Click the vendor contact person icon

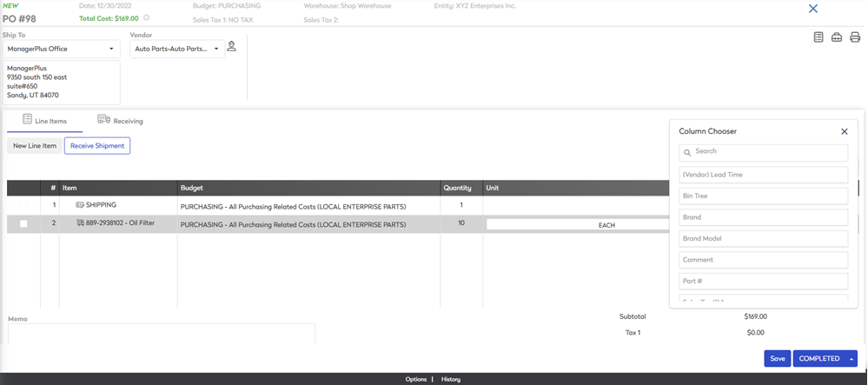[x=232, y=46]
